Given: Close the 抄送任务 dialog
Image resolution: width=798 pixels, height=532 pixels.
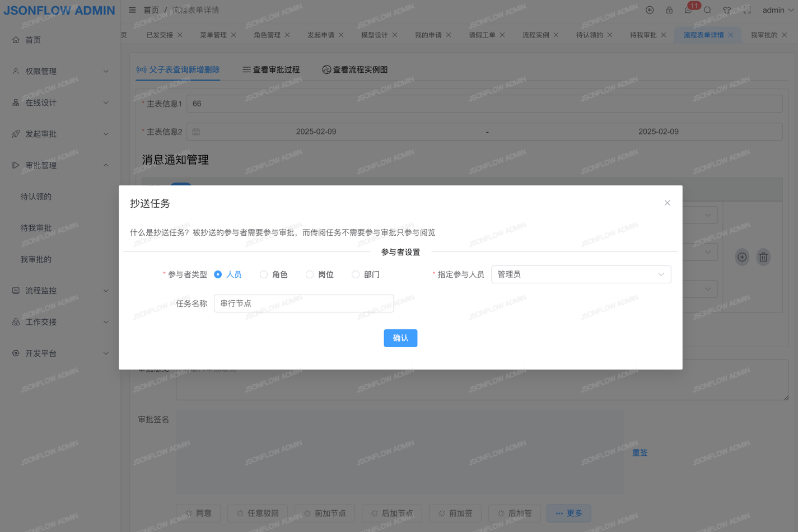Looking at the screenshot, I should click(667, 203).
